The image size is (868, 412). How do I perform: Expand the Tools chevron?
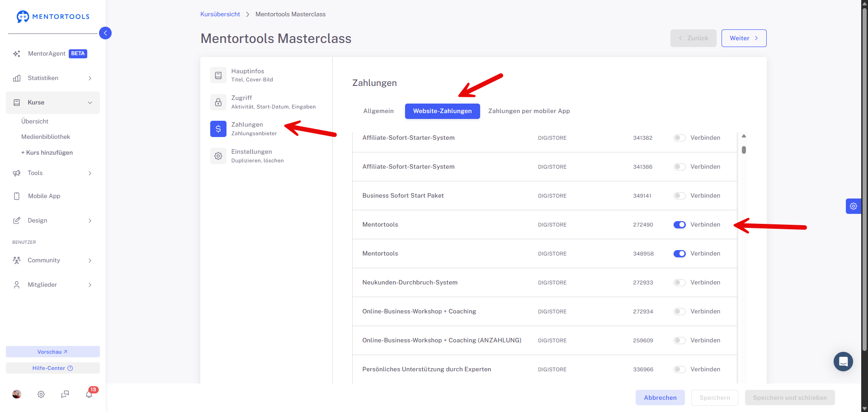(x=90, y=173)
